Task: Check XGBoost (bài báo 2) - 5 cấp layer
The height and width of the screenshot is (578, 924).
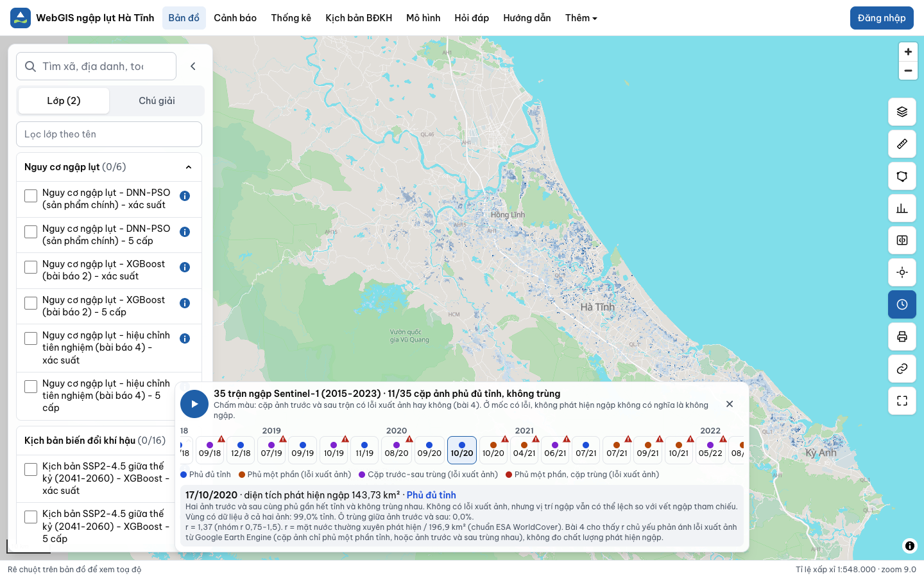Action: 31,303
